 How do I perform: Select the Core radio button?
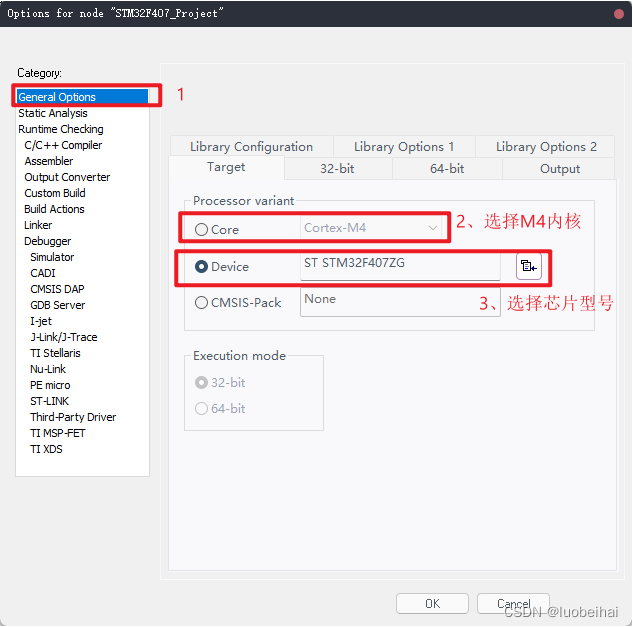pos(202,230)
